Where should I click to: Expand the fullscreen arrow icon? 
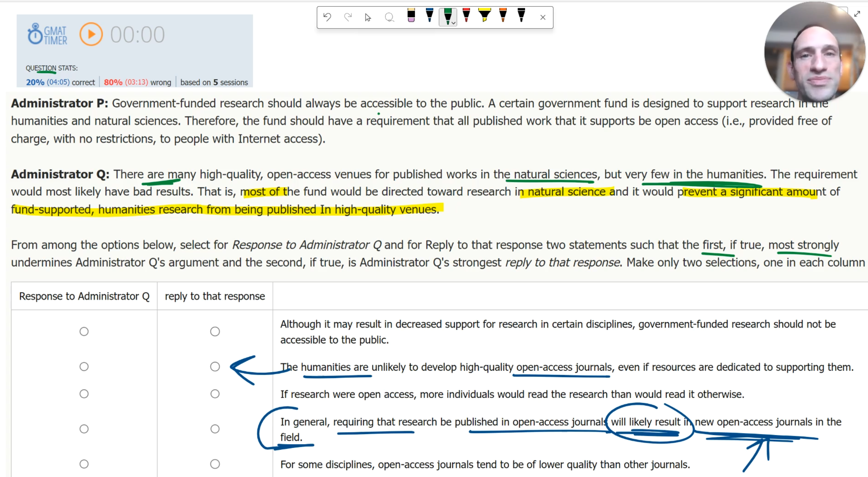click(857, 14)
